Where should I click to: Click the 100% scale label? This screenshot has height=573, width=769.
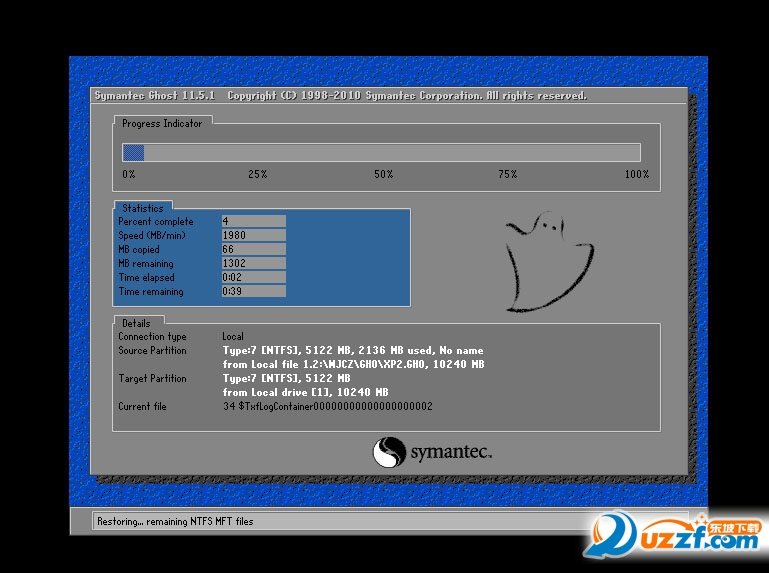pos(637,174)
